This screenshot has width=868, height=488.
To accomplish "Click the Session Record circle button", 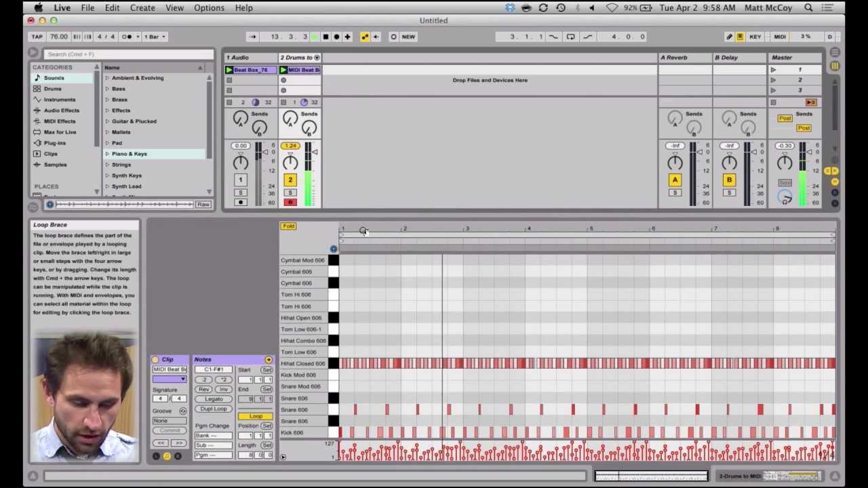I will pos(393,37).
